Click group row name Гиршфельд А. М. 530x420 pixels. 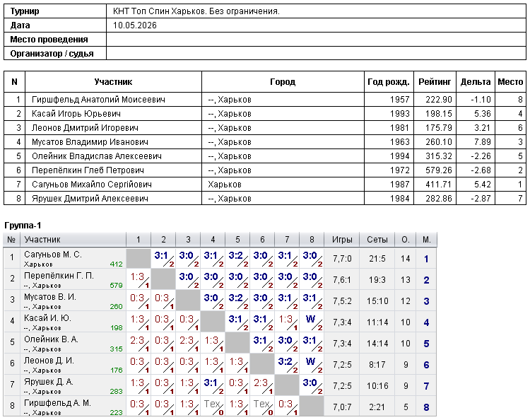(x=57, y=403)
